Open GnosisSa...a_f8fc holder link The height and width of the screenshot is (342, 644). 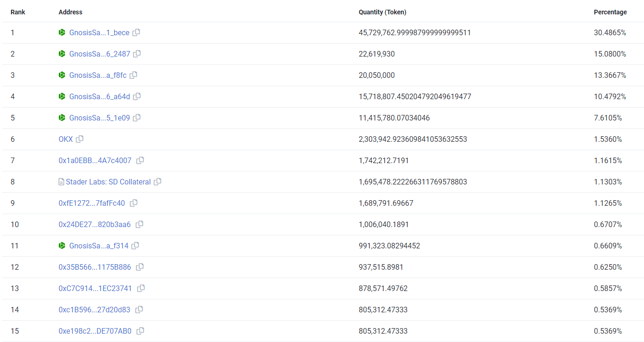[x=98, y=75]
